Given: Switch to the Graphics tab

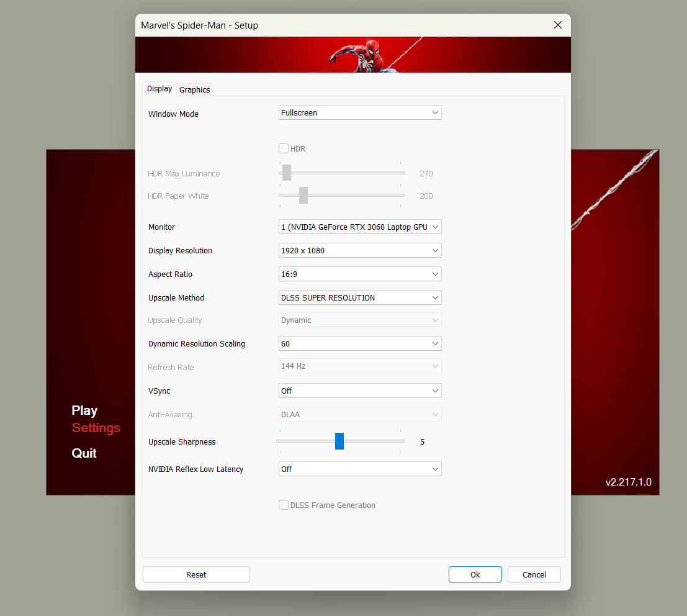Looking at the screenshot, I should 194,89.
